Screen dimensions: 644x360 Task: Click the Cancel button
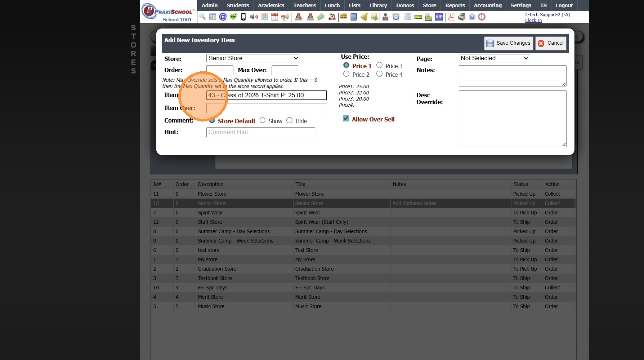(x=551, y=43)
